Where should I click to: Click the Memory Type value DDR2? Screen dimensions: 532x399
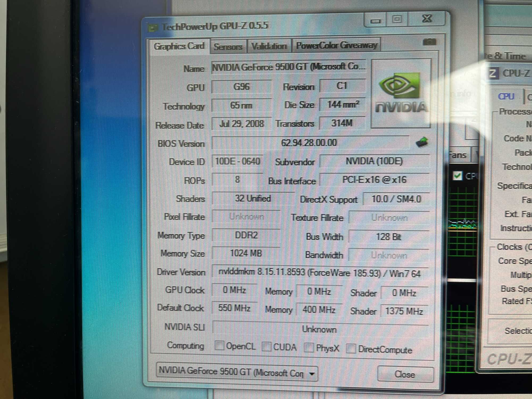coord(246,235)
